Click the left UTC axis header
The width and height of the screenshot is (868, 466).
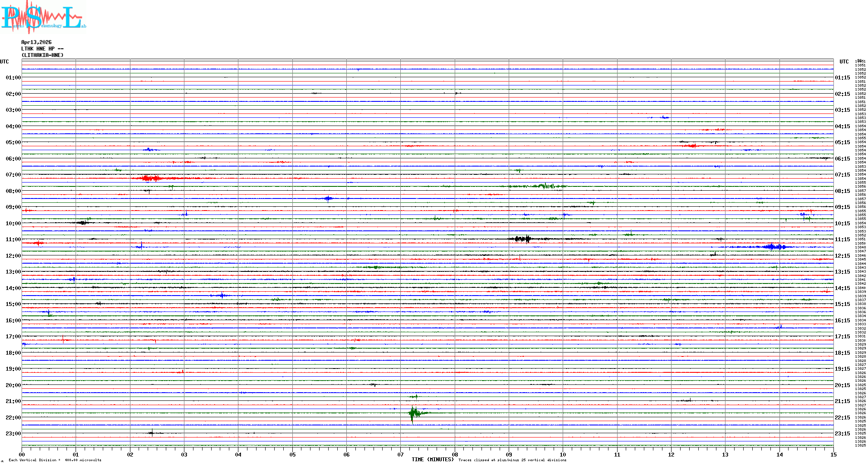(x=4, y=62)
